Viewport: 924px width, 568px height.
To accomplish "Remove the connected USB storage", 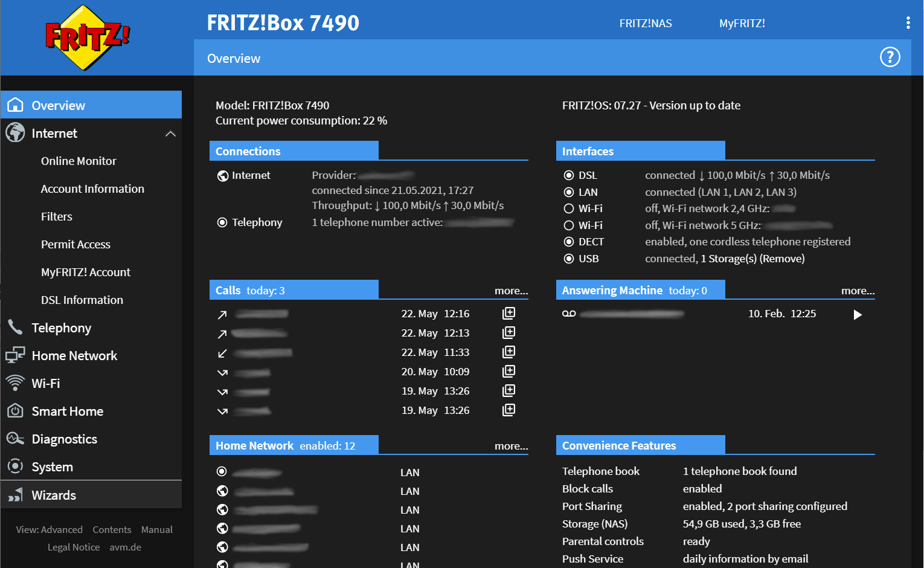I will pos(786,258).
